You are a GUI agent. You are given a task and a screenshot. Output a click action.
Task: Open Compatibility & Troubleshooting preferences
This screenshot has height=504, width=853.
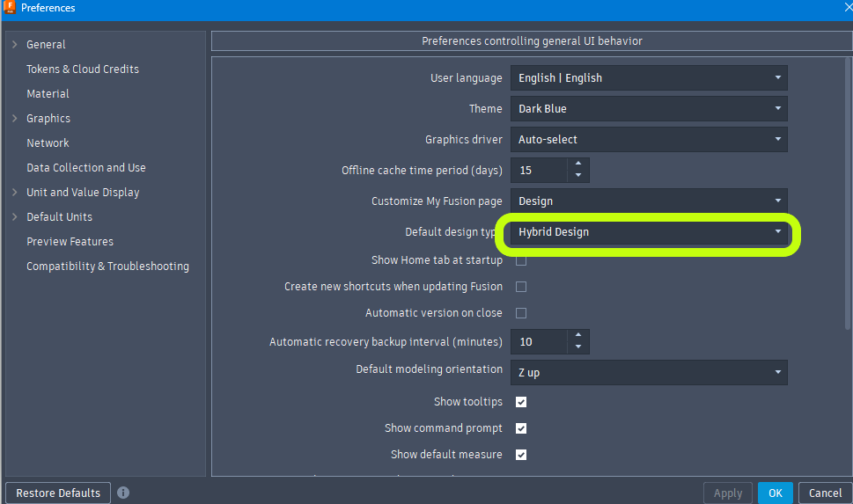click(107, 267)
